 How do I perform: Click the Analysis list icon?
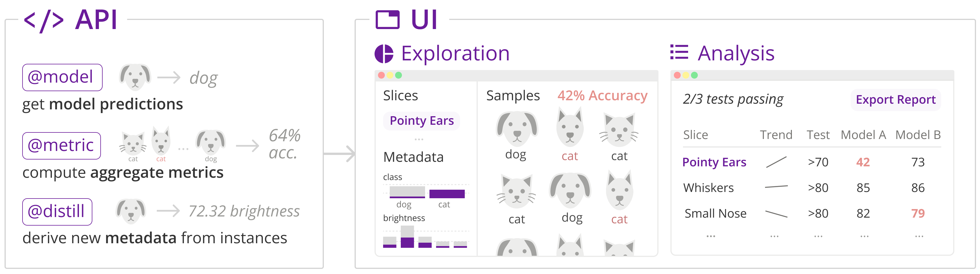679,52
